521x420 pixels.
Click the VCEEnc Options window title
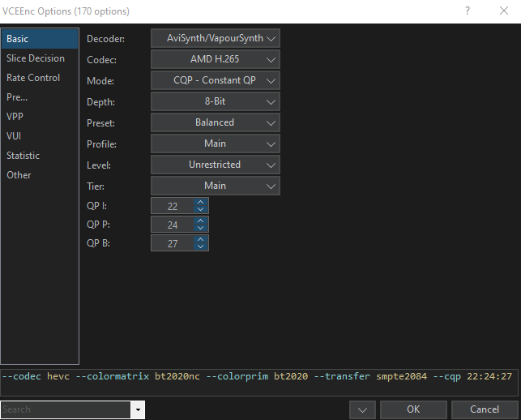(x=66, y=11)
